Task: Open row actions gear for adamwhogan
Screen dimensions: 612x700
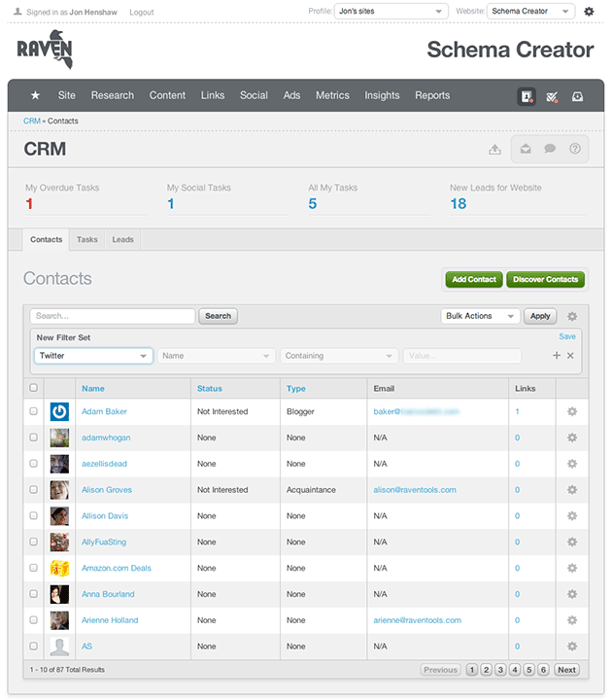Action: pyautogui.click(x=572, y=437)
